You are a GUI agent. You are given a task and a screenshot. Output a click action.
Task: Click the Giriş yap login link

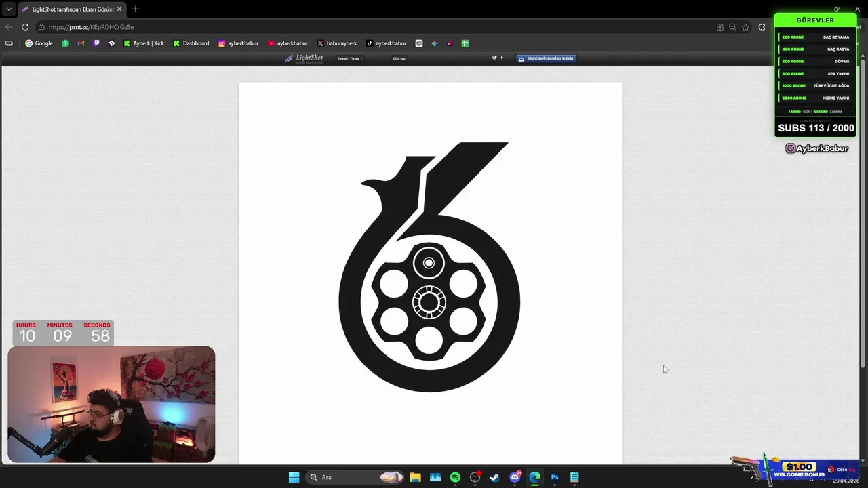tap(399, 58)
